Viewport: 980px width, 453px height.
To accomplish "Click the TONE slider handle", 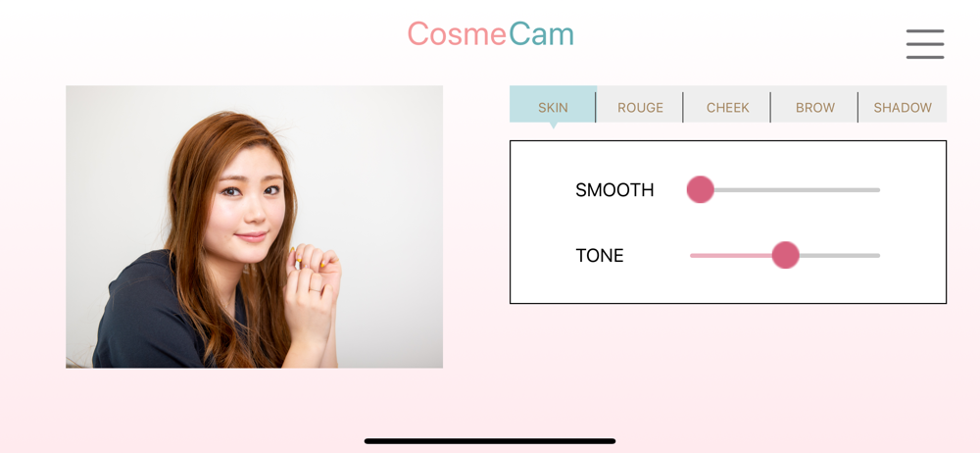I will (786, 255).
